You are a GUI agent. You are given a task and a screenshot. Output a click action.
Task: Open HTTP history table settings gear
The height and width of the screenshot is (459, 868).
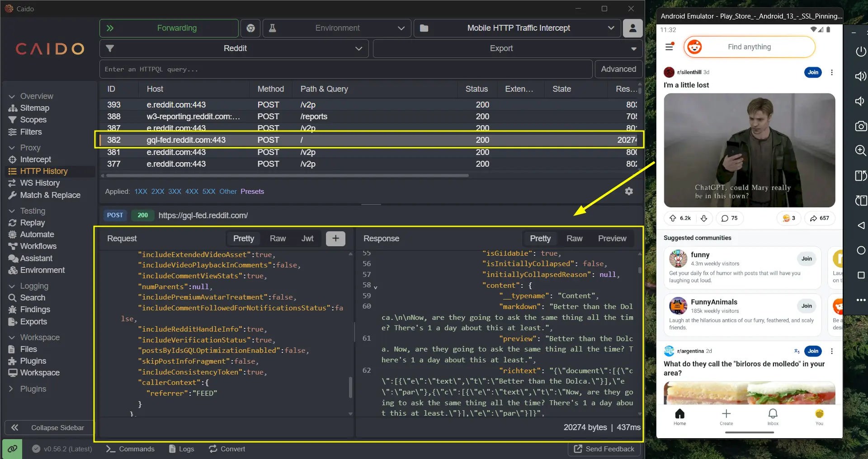629,192
